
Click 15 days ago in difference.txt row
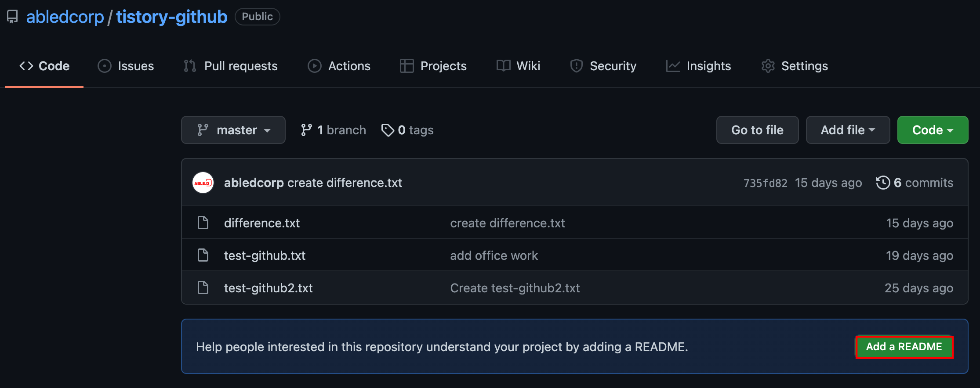click(x=919, y=223)
